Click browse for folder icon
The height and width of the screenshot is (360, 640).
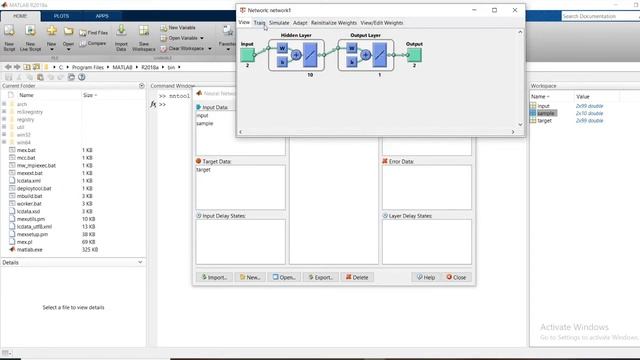coord(36,67)
